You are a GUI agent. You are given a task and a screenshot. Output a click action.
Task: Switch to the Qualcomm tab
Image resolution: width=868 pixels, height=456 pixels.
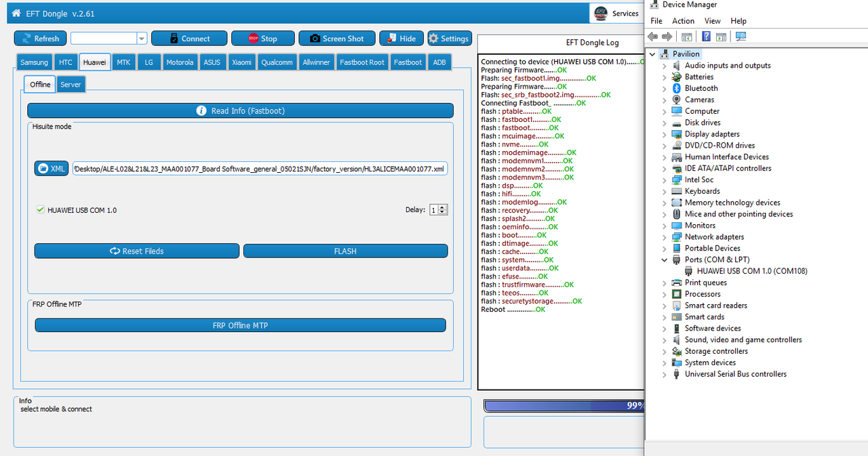277,62
